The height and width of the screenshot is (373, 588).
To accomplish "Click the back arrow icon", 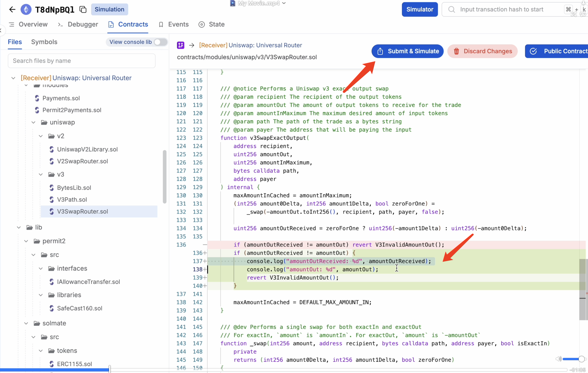I will coord(12,10).
